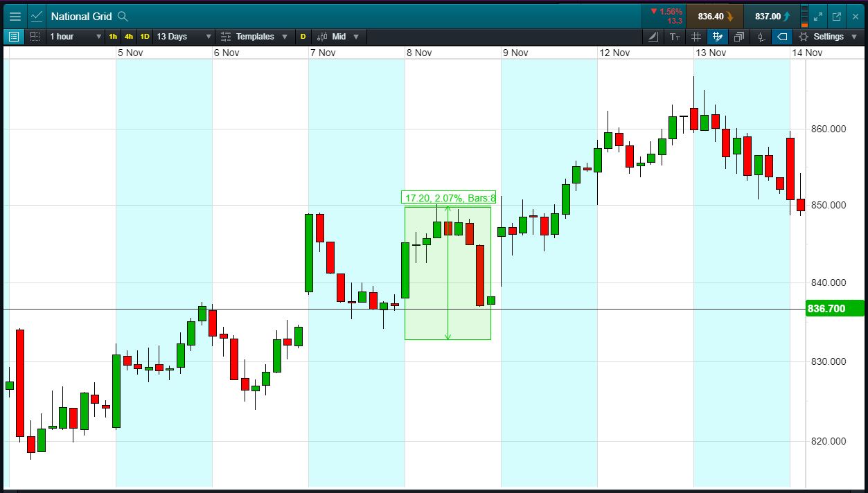868x493 pixels.
Task: Click the stacked windows overlay icon
Action: tap(739, 37)
